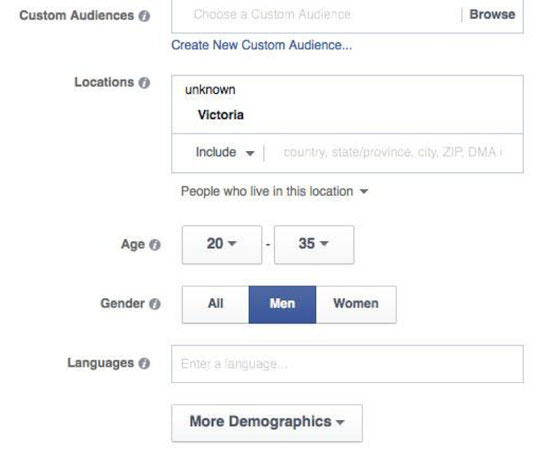540x450 pixels.
Task: Click the unknown country location header
Action: (x=210, y=90)
